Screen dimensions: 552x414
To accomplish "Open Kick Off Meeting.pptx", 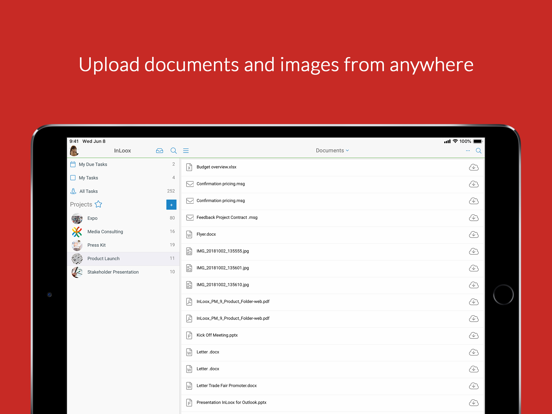I will point(333,335).
